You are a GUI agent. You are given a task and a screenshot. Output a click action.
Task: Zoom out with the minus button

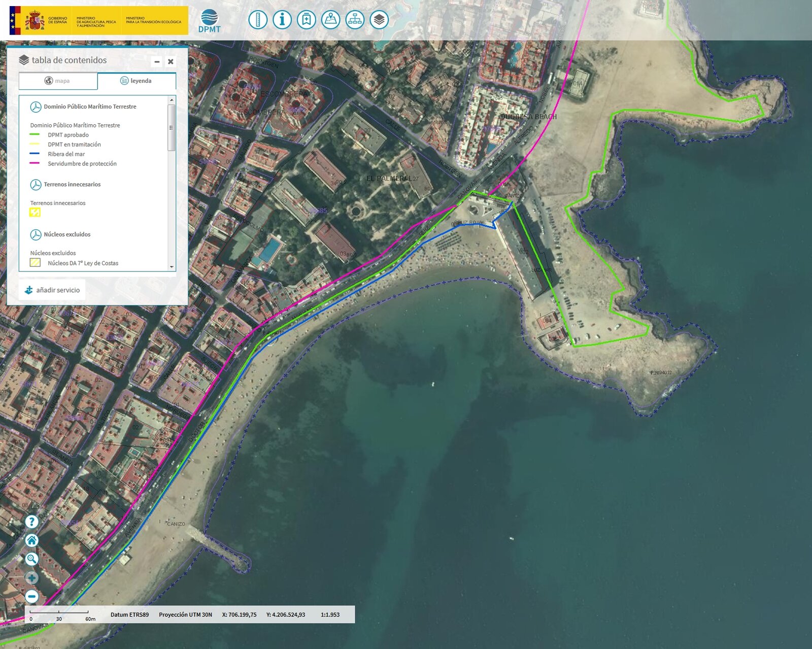(31, 597)
